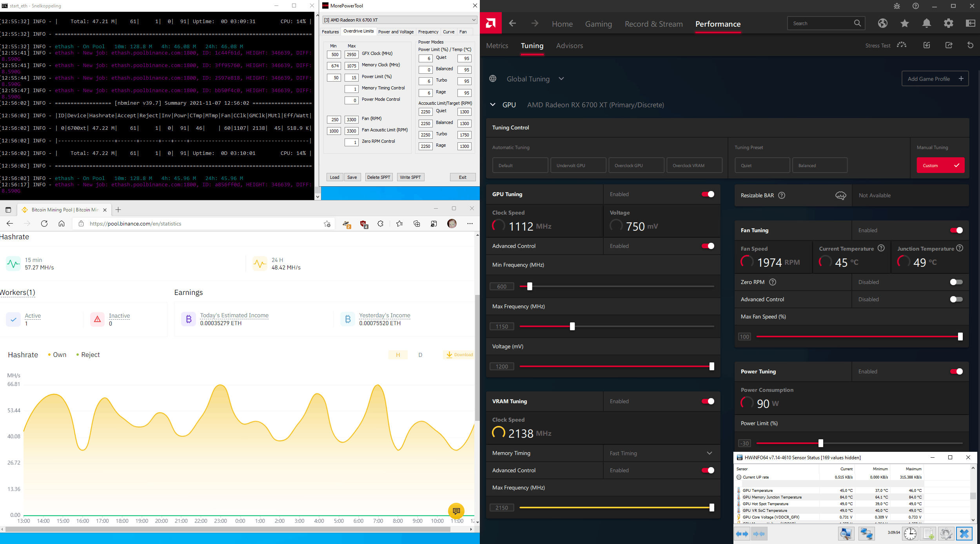The image size is (980, 544).
Task: Click browser home button
Action: (x=62, y=224)
